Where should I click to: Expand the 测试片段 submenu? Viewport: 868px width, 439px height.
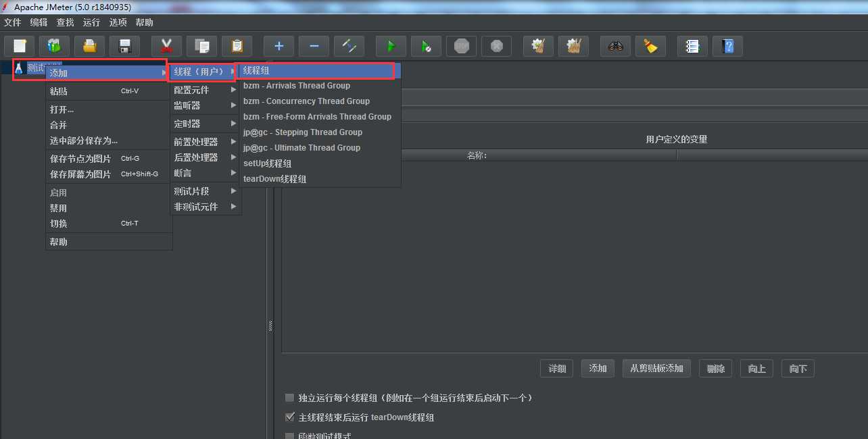point(206,191)
